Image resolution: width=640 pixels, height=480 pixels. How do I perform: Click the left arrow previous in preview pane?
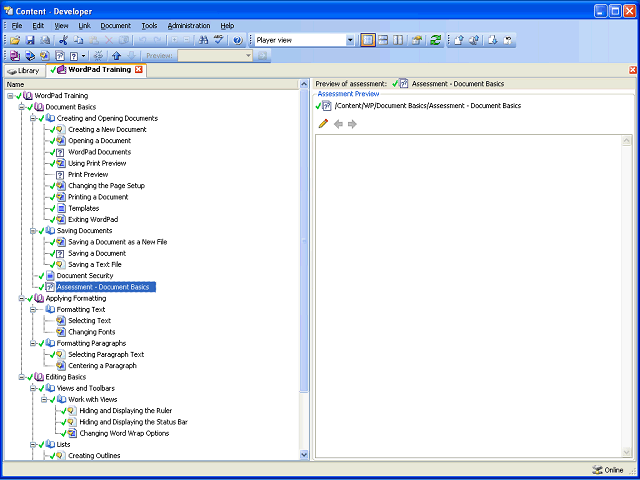(338, 124)
